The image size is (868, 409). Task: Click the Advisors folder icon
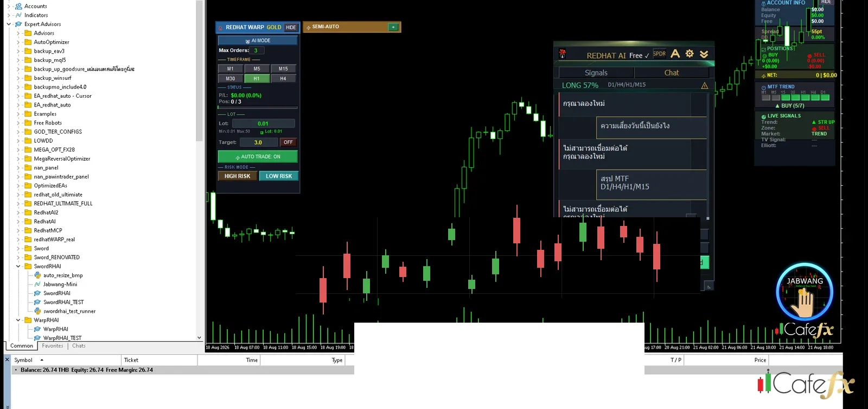click(x=28, y=33)
